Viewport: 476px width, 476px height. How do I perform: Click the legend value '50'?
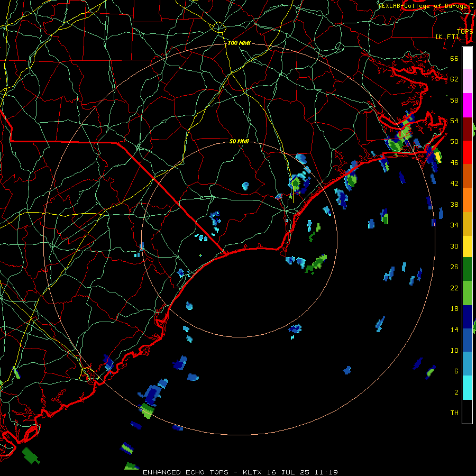pos(454,142)
